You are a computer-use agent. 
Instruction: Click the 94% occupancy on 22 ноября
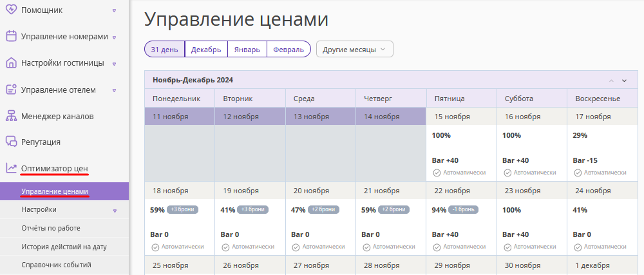click(x=439, y=210)
